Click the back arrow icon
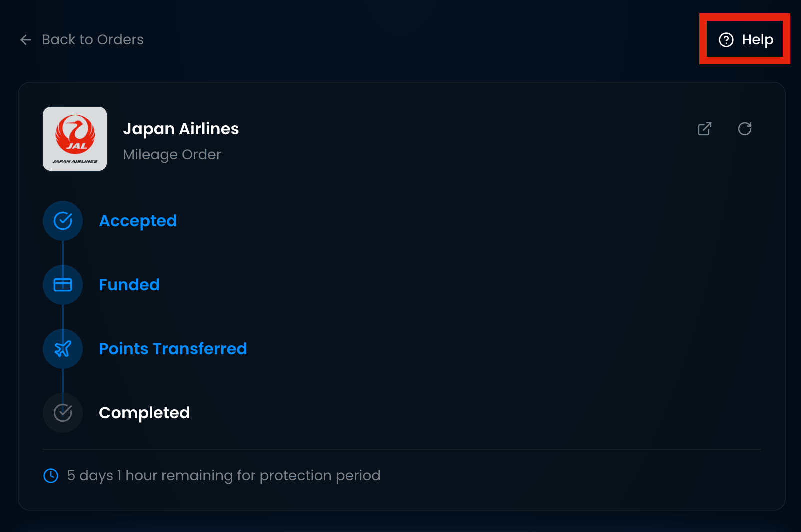 click(x=26, y=40)
